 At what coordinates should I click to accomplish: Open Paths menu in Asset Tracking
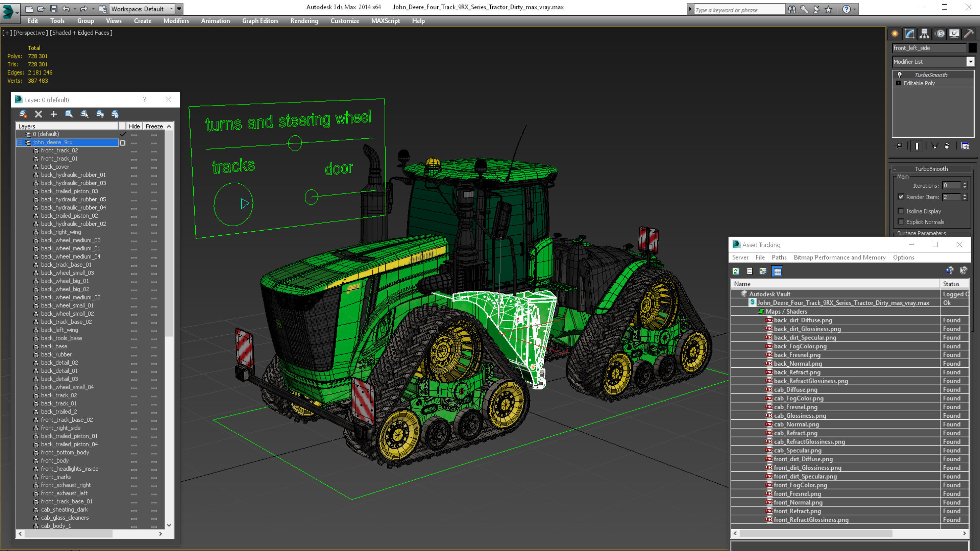[x=779, y=257]
